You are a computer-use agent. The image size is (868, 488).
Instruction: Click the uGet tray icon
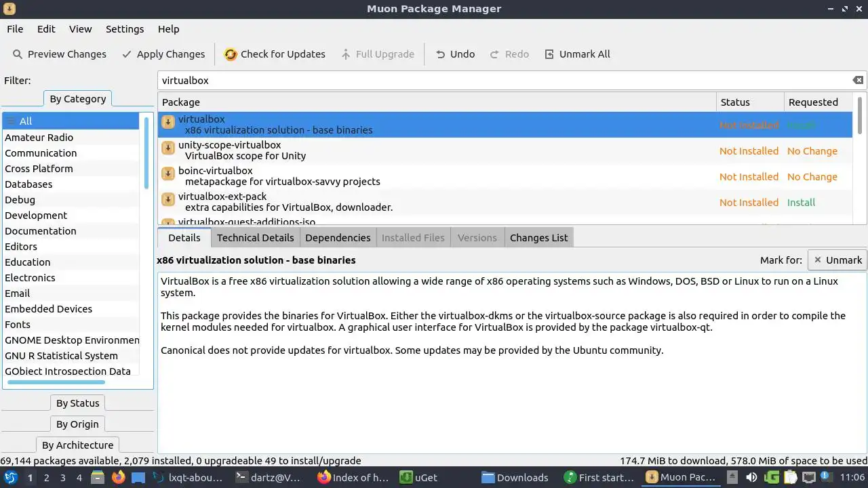[771, 477]
